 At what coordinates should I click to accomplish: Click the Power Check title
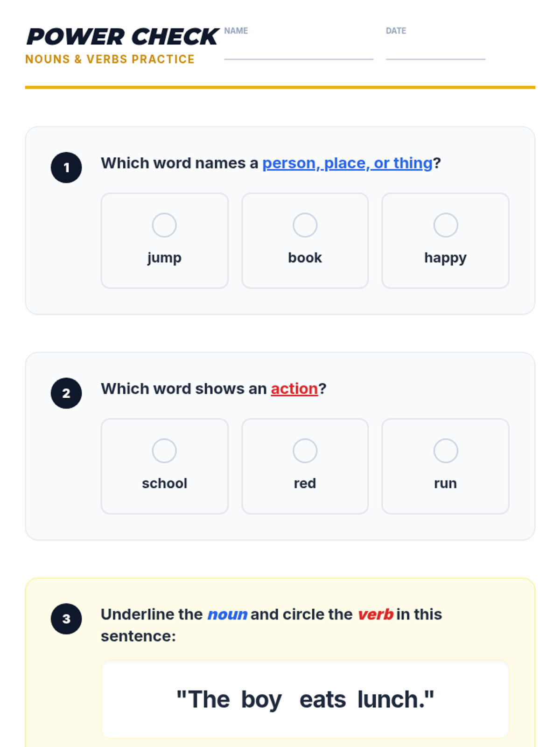[x=122, y=37]
